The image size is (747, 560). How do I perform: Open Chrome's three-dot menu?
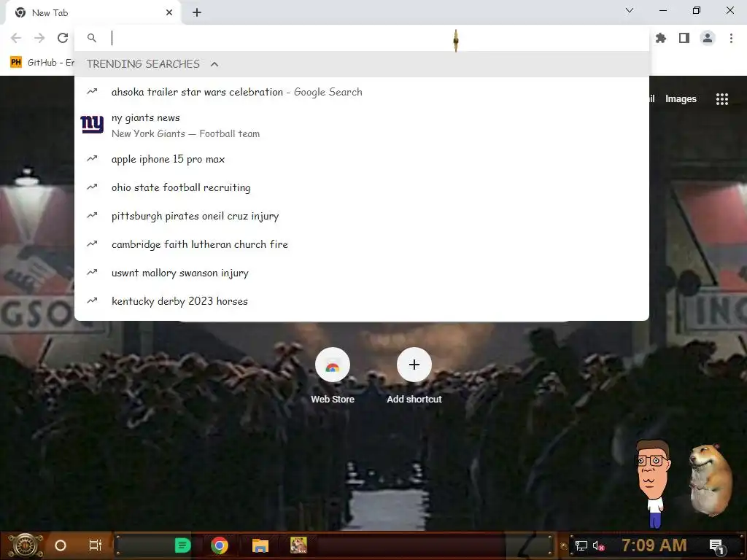pyautogui.click(x=731, y=38)
